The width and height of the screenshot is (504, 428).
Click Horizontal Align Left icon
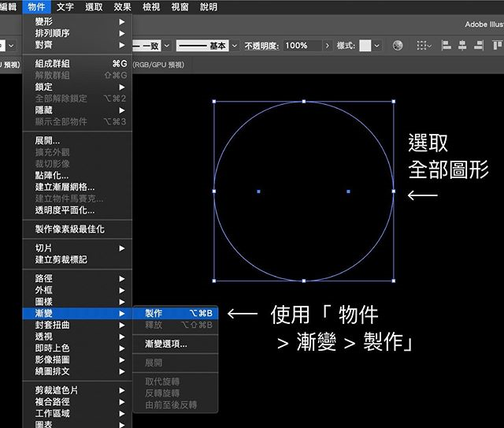pyautogui.click(x=447, y=46)
